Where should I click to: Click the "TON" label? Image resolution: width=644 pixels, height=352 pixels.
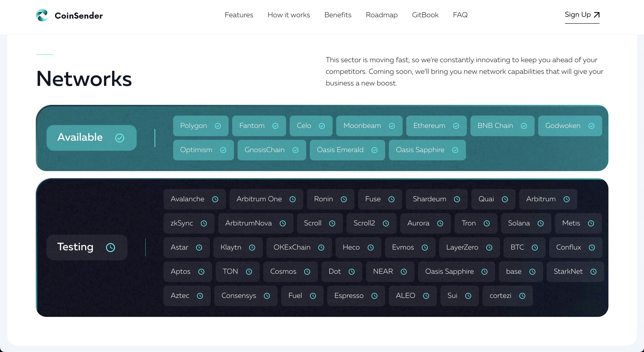coord(230,271)
